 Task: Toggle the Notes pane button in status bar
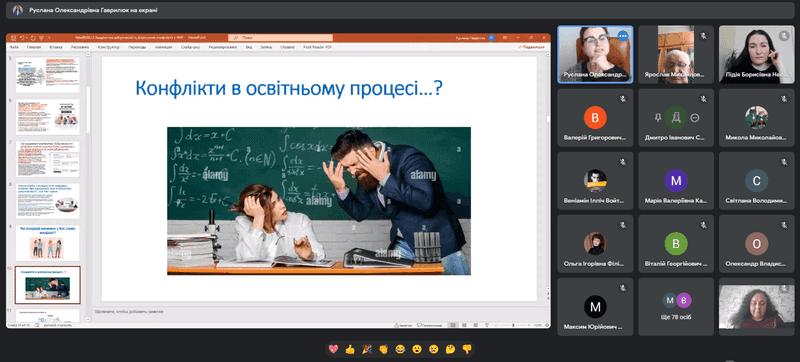(x=403, y=325)
